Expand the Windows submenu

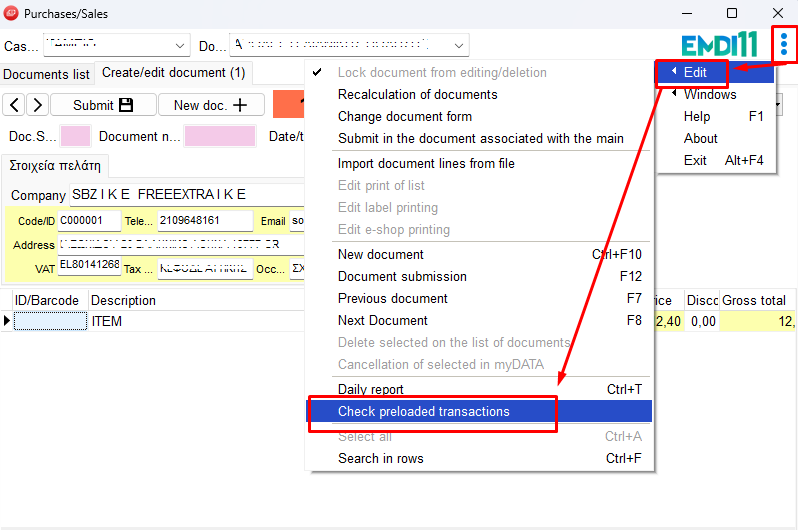[x=710, y=95]
